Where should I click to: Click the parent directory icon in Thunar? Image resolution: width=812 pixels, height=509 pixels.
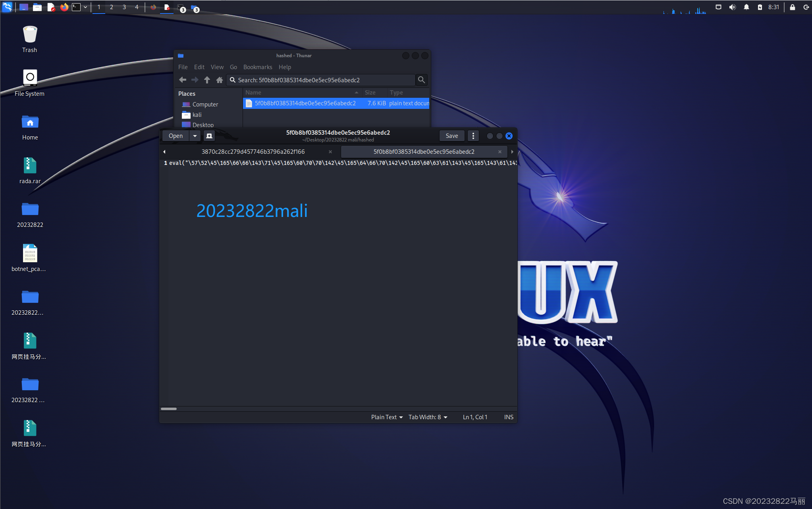206,80
